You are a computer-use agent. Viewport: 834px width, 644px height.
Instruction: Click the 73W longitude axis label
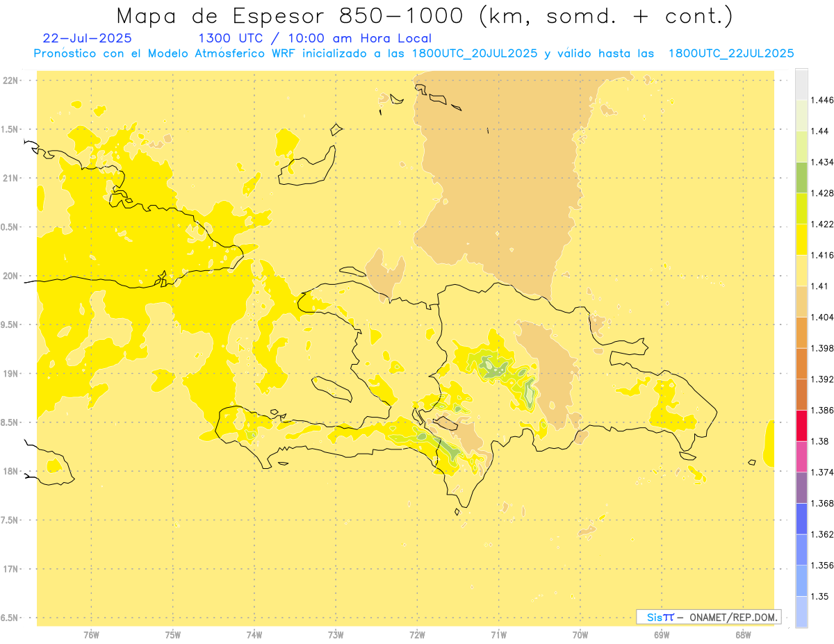(336, 634)
